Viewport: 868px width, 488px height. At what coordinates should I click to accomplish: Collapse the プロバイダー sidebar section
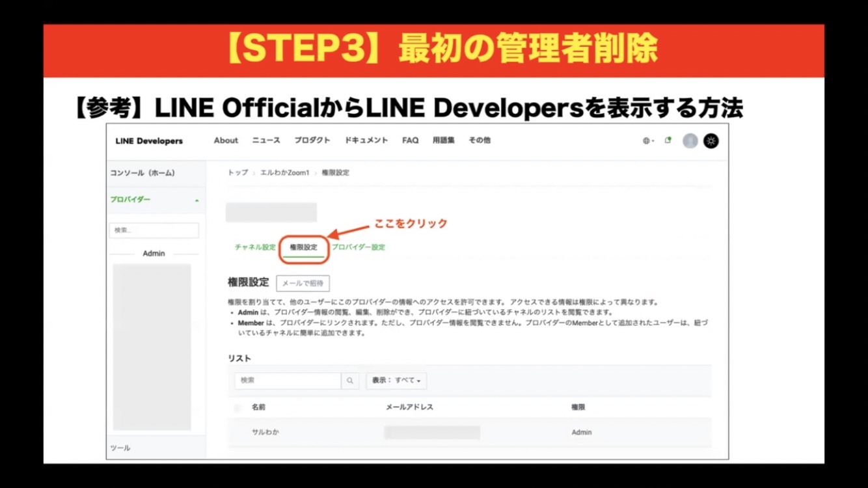coord(156,200)
